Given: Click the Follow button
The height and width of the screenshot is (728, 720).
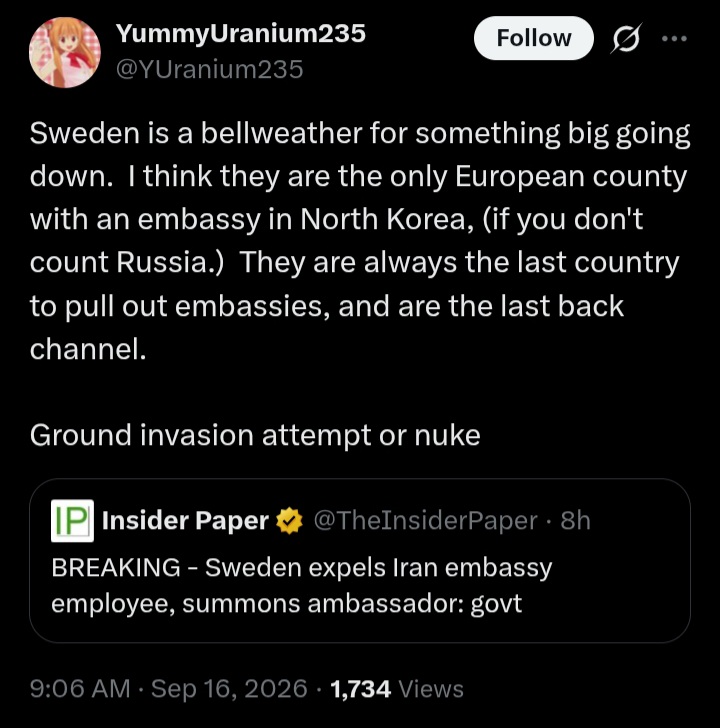Looking at the screenshot, I should 533,38.
